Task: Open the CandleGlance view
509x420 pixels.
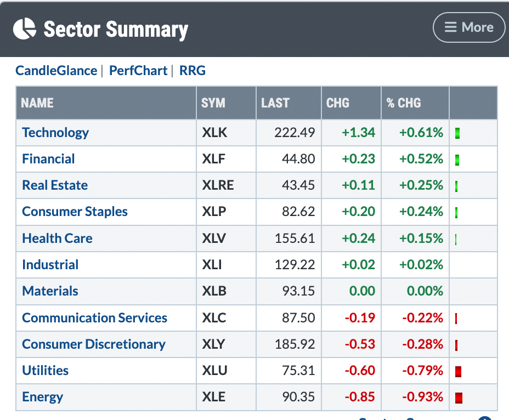Action: 56,71
